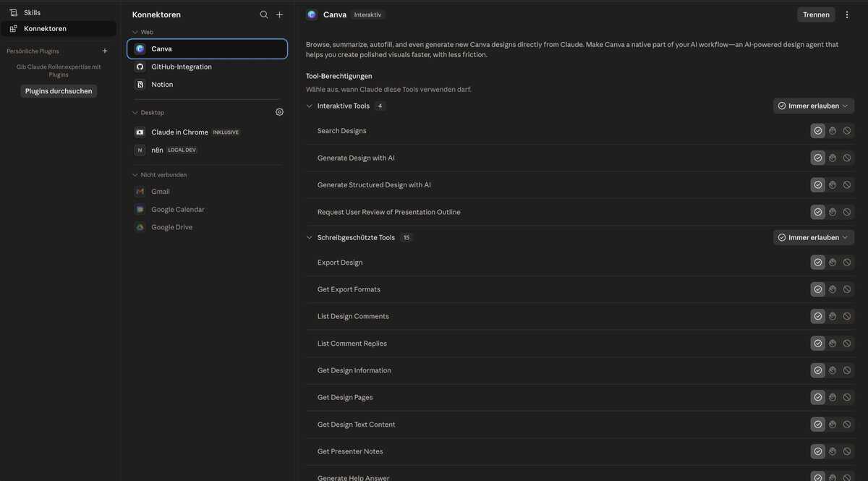Select the Canva connector

pyautogui.click(x=208, y=48)
